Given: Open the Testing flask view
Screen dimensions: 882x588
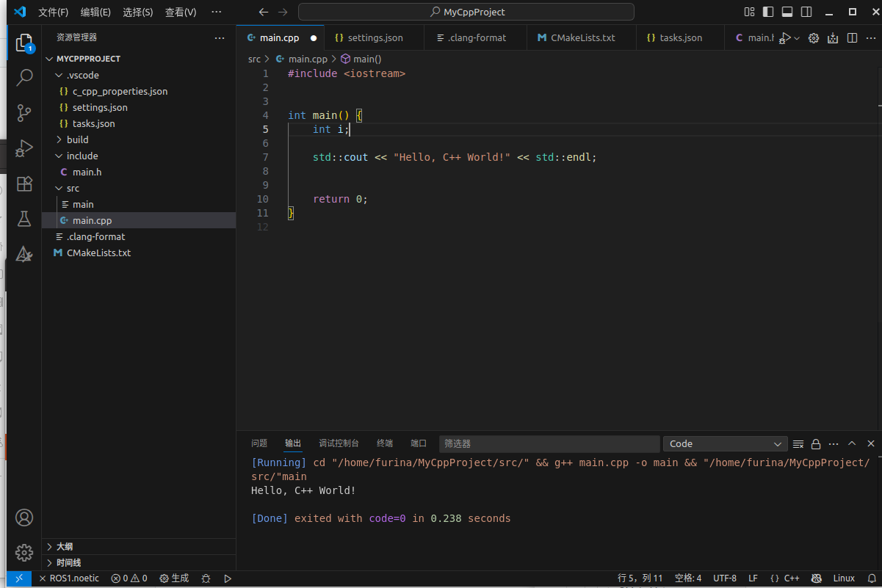Looking at the screenshot, I should point(24,219).
